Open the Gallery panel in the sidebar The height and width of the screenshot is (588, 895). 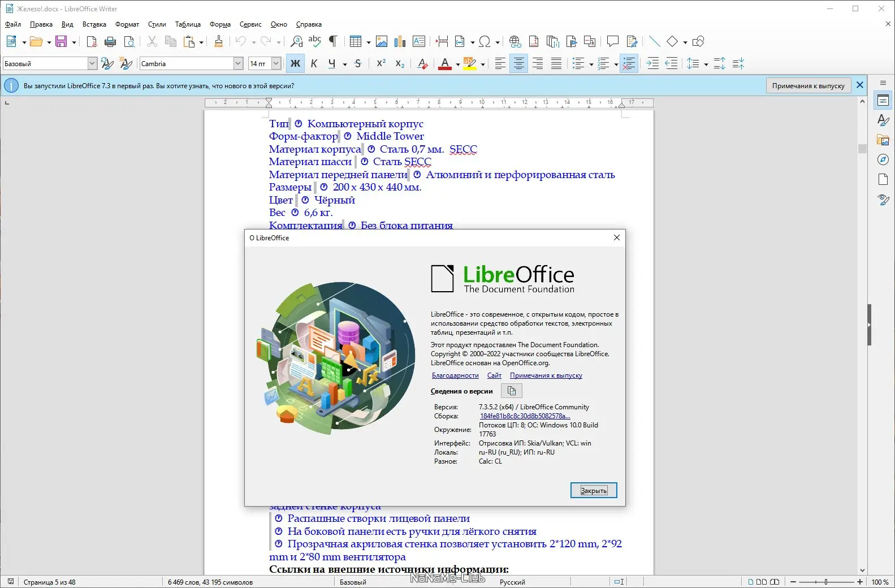[883, 140]
